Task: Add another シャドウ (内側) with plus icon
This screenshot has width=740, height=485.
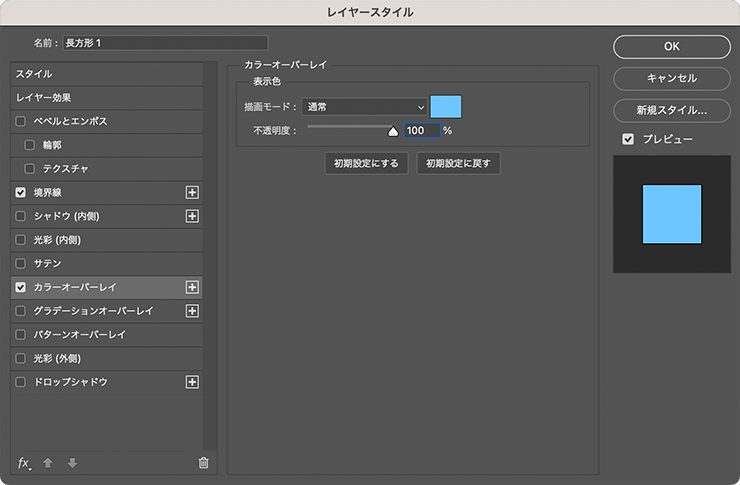Action: 192,216
